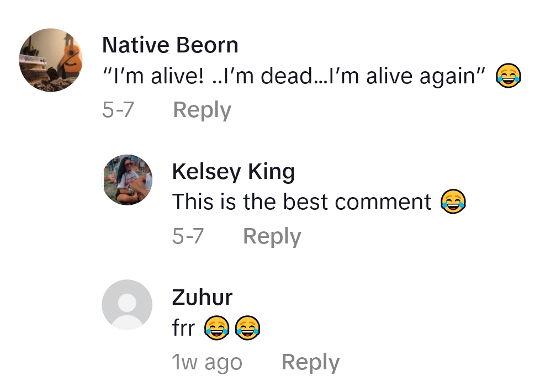Click the "1w ago" timestamp
The image size is (540, 392).
tap(207, 362)
